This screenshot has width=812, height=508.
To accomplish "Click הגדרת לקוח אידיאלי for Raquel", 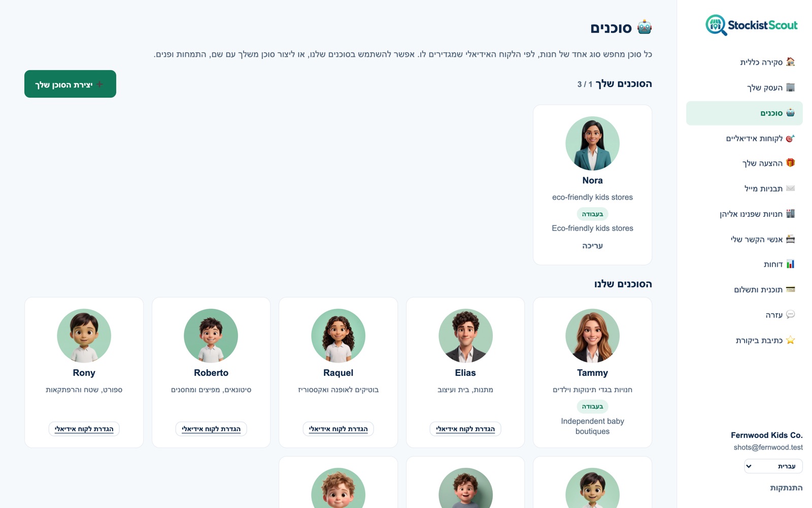I will tap(339, 429).
